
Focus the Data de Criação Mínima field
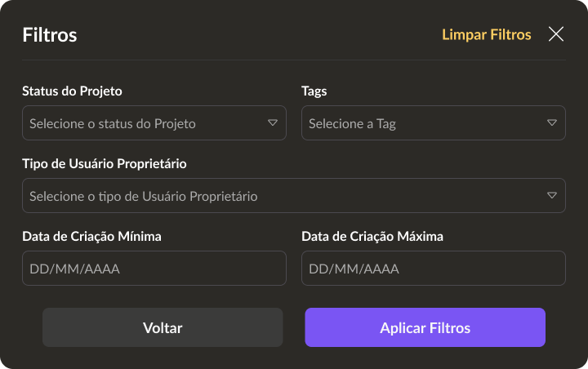154,269
